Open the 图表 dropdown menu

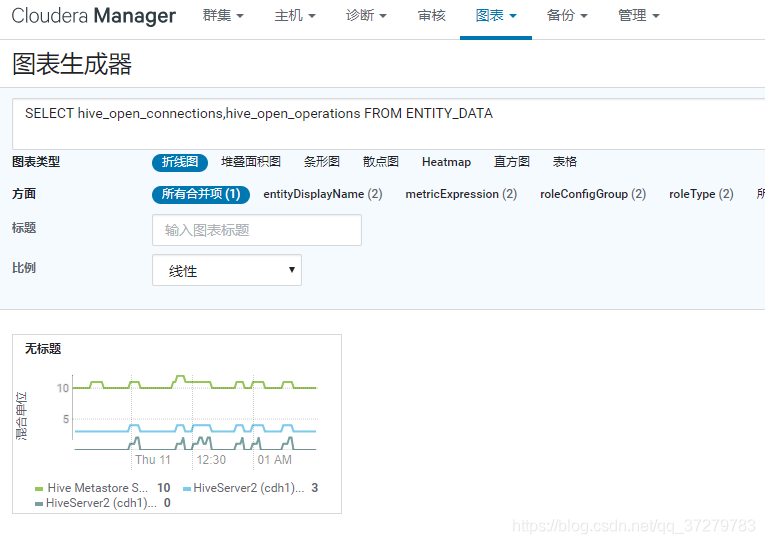pos(496,16)
